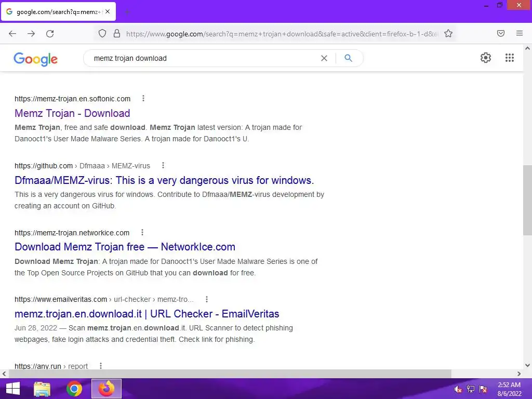Open more options for softonic.com result
The image size is (532, 399).
pos(143,98)
